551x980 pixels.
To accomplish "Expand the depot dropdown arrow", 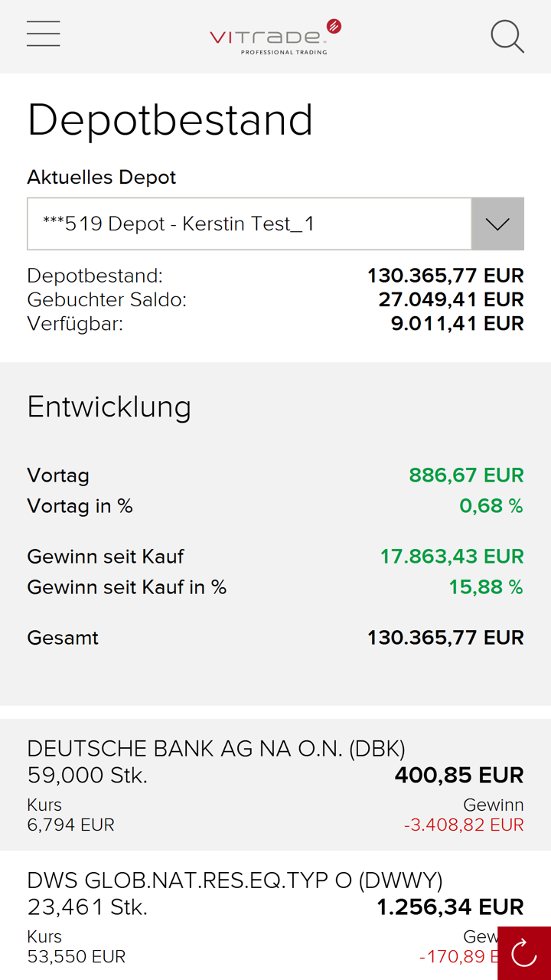I will tap(497, 224).
